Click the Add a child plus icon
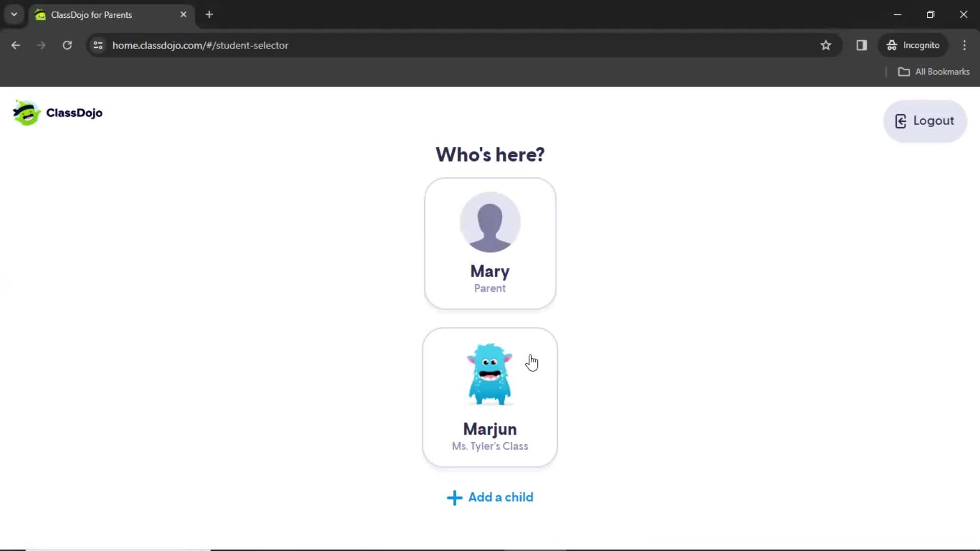 pos(454,497)
